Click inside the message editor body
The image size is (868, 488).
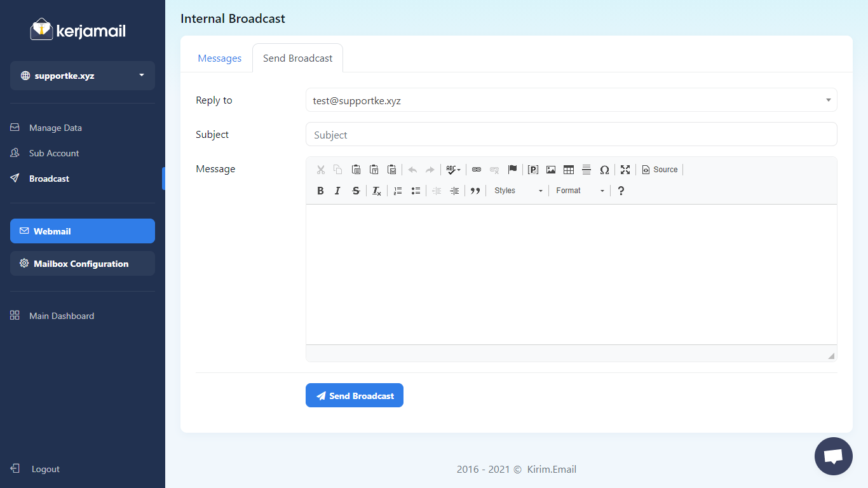[571, 274]
